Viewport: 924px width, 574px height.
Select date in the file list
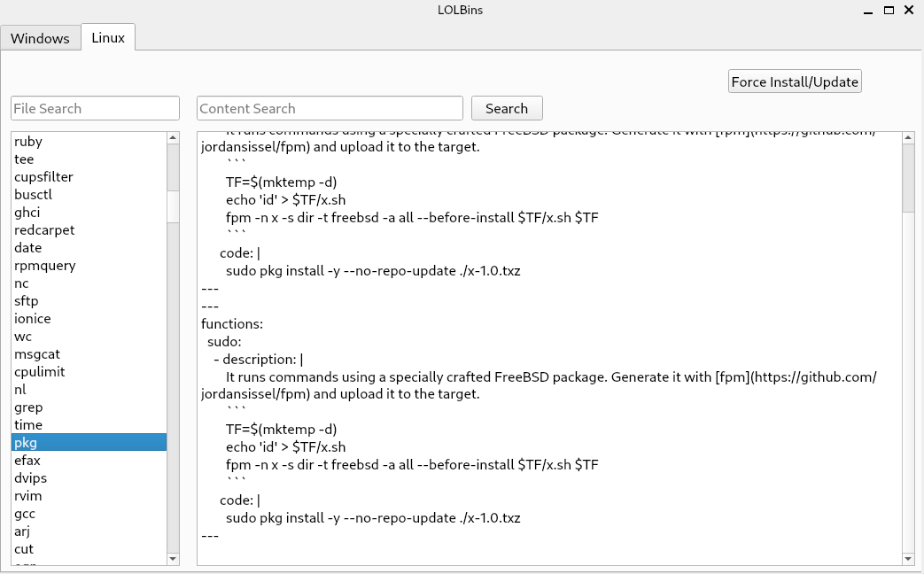[89, 247]
